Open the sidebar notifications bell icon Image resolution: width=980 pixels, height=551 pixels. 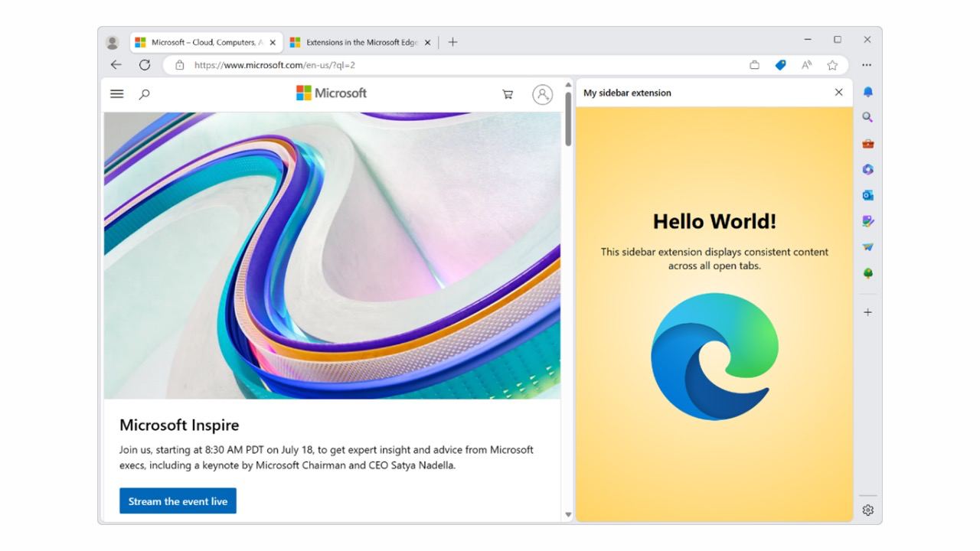coord(867,92)
